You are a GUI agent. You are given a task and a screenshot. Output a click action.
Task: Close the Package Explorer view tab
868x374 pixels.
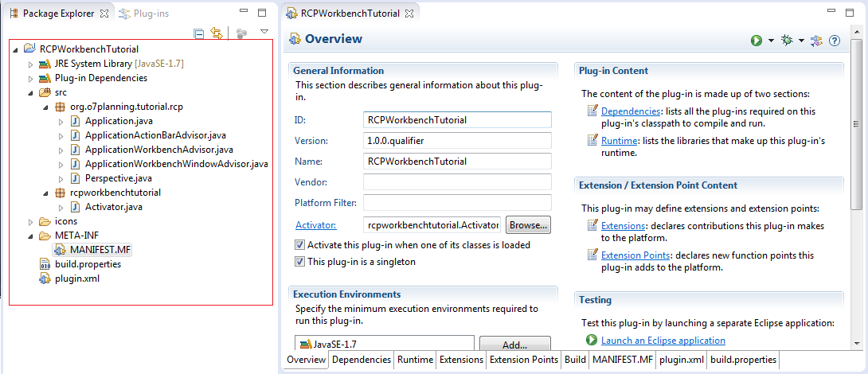(104, 14)
